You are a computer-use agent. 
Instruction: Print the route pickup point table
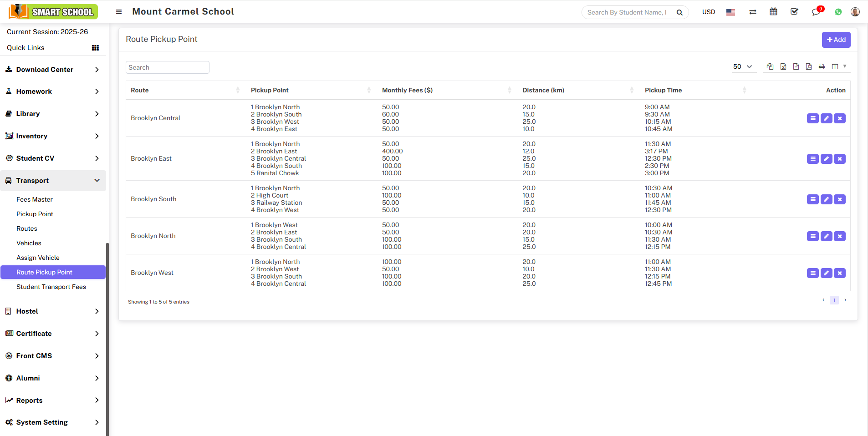click(x=822, y=66)
